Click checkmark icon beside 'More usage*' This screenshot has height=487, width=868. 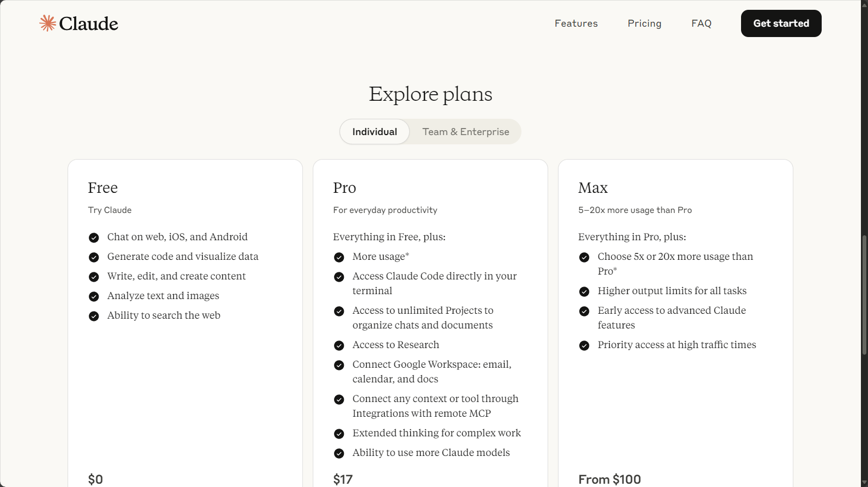(339, 257)
